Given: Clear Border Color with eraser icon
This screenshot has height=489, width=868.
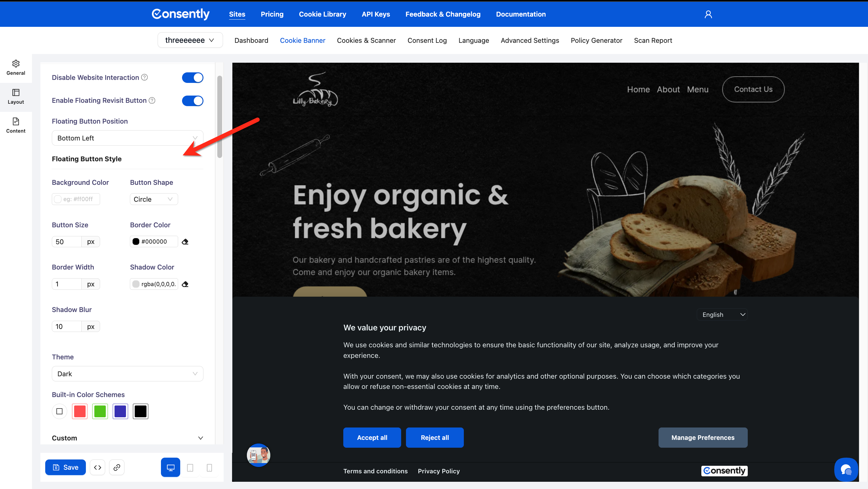Looking at the screenshot, I should (185, 241).
